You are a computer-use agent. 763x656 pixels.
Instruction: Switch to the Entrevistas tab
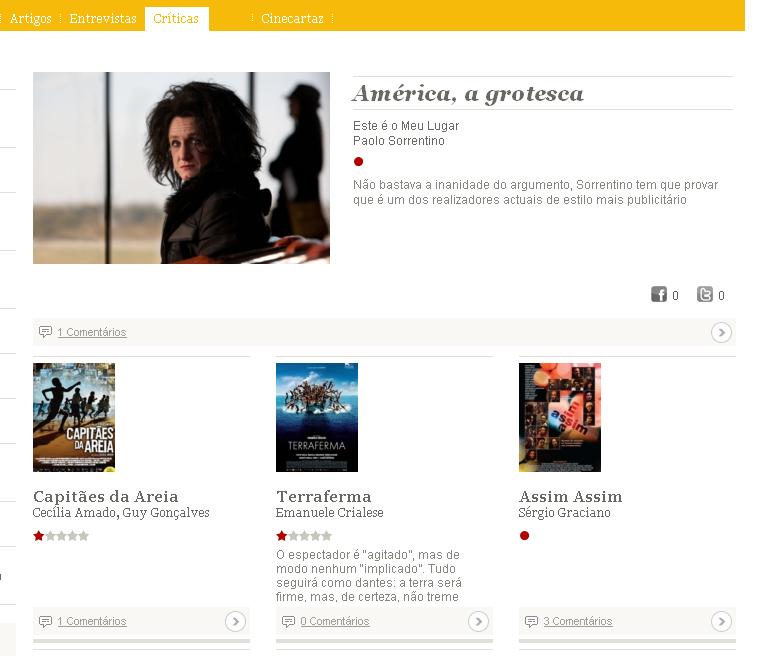click(103, 18)
